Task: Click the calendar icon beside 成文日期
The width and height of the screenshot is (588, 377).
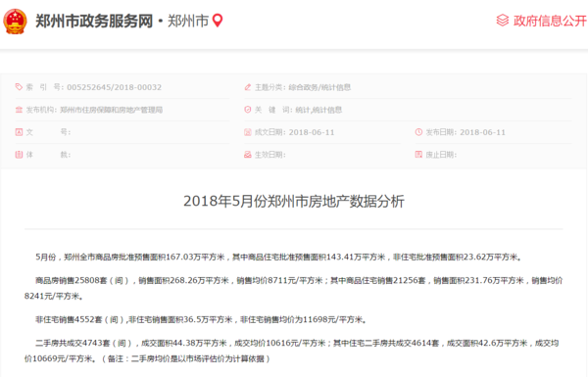Action: pos(248,132)
